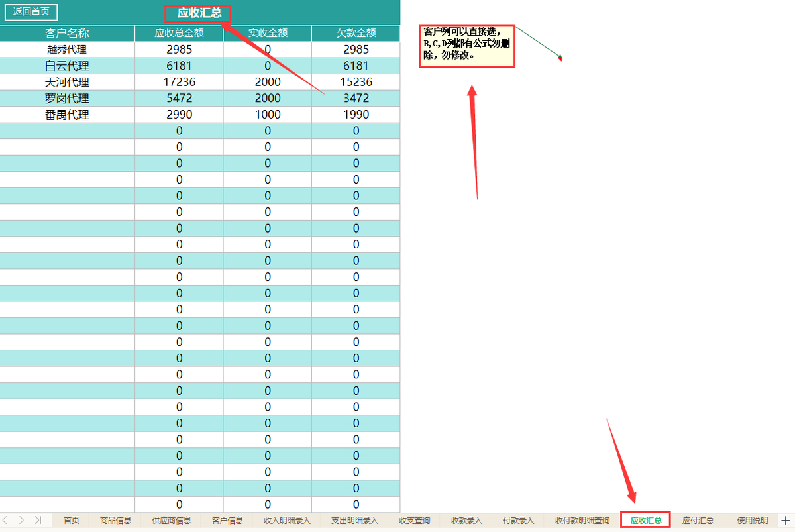Click the 1000 received amount cell
Image resolution: width=795 pixels, height=532 pixels.
(268, 115)
